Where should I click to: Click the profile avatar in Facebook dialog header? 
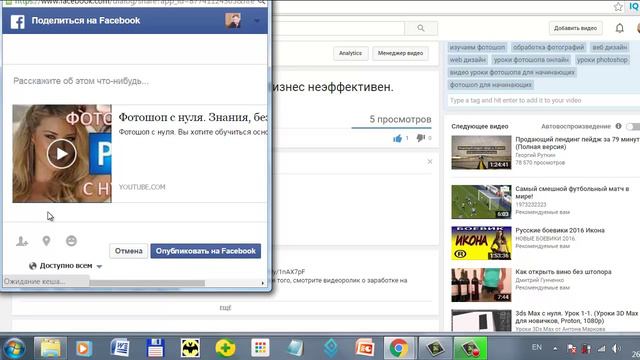click(x=233, y=20)
